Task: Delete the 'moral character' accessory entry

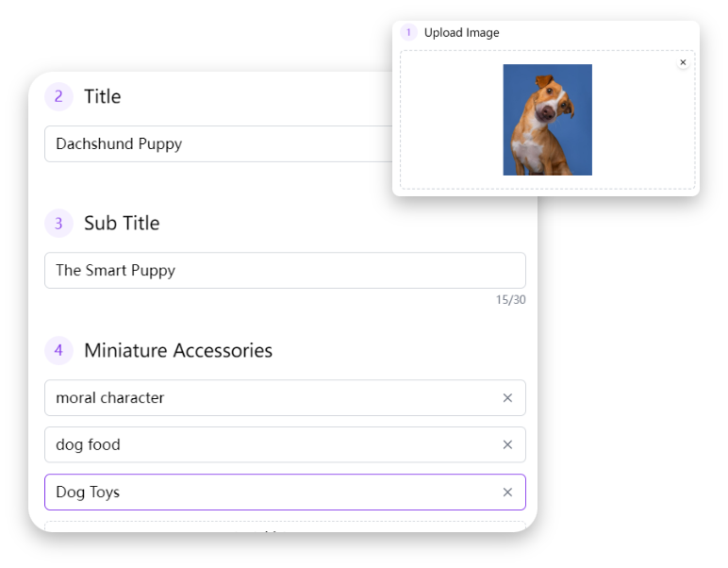Action: [507, 398]
